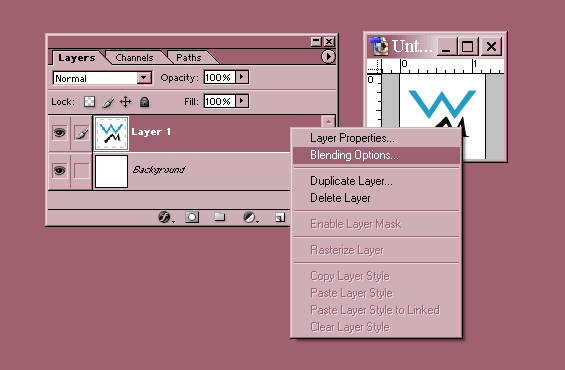
Task: Click the Fill 100% input field
Action: coord(219,101)
